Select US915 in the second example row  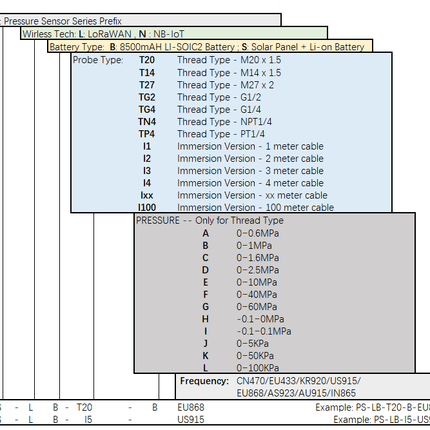(x=191, y=419)
